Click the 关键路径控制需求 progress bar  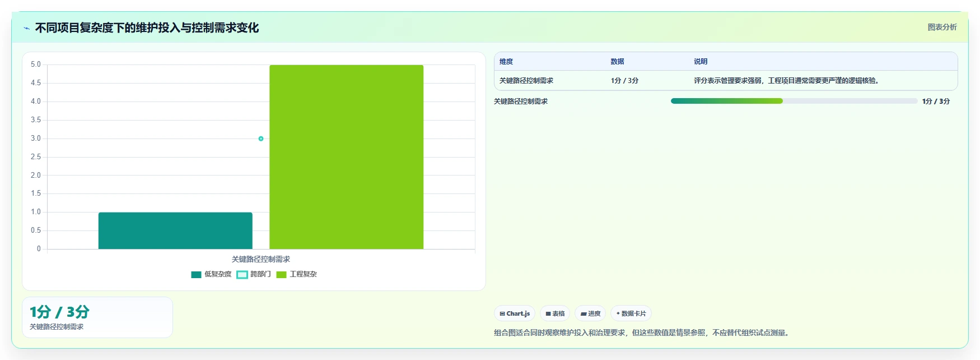794,101
